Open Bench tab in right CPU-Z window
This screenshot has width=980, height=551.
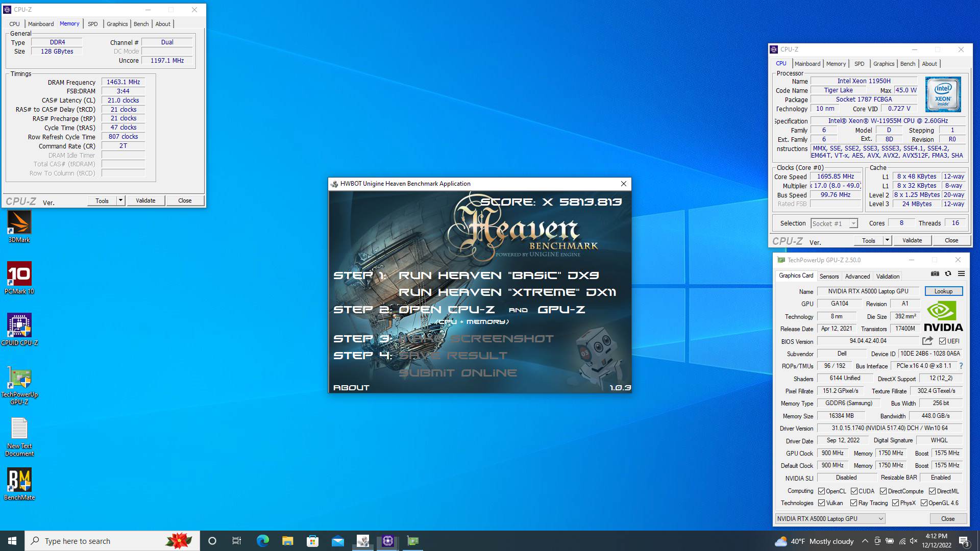(x=908, y=64)
